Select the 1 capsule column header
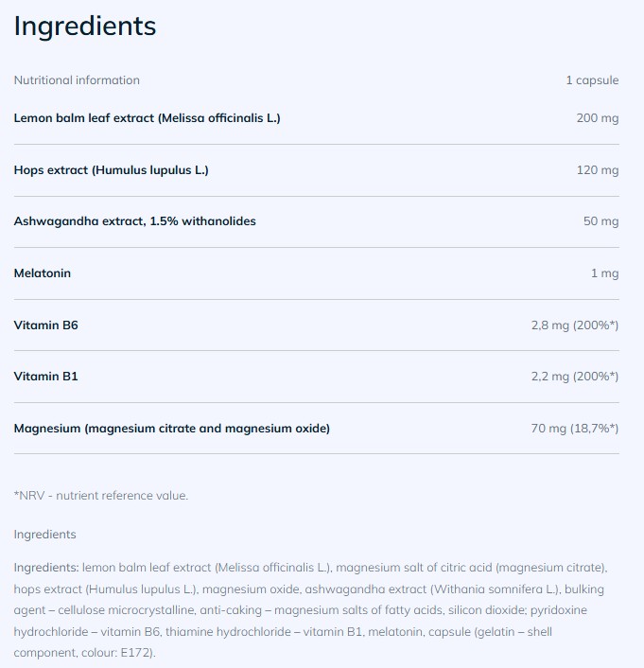This screenshot has height=668, width=644. click(x=592, y=80)
